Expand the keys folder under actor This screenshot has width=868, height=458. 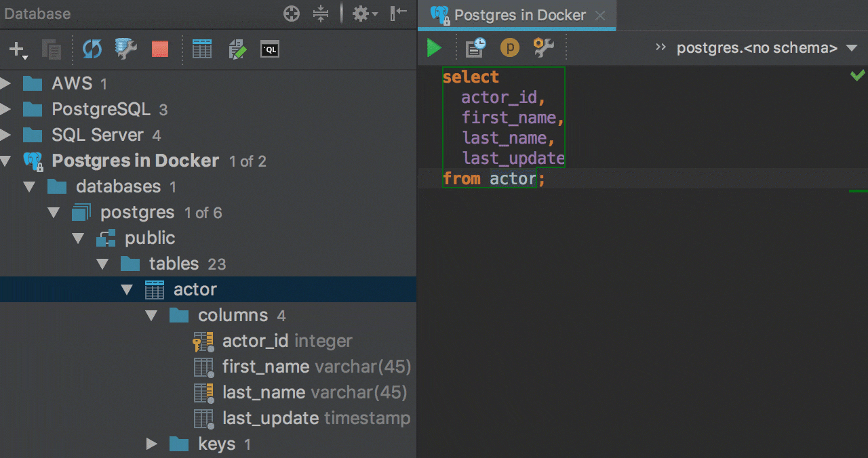click(151, 444)
